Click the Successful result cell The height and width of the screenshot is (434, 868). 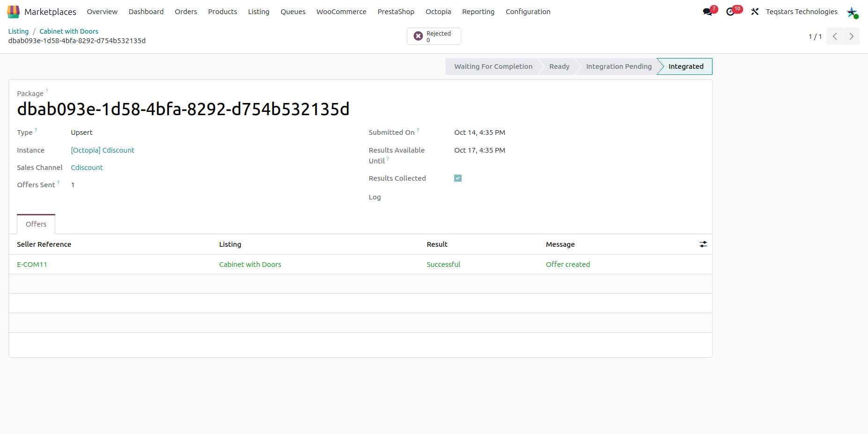(x=443, y=265)
